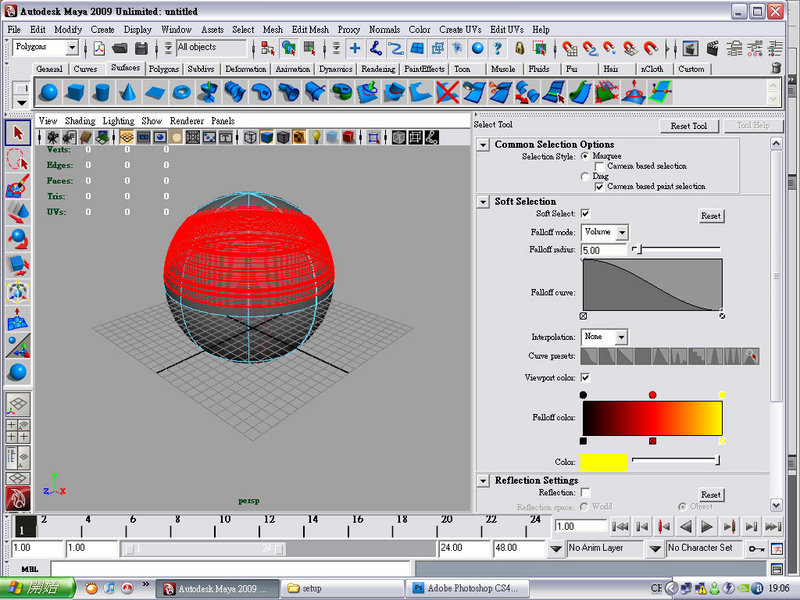Click the lock icon in status line

[x=519, y=48]
